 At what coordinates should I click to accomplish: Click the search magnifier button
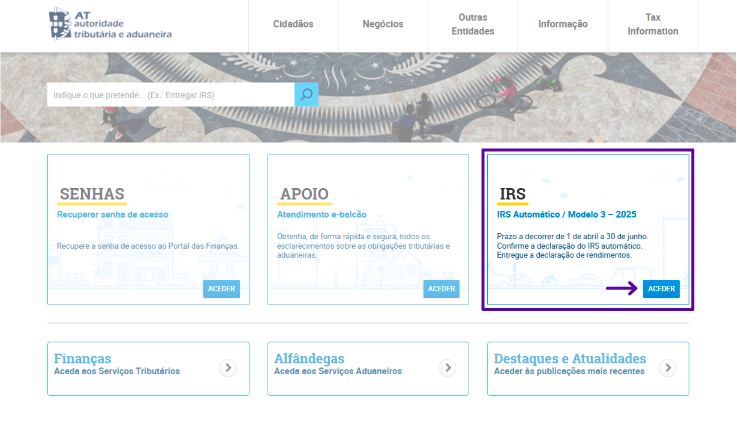tap(306, 94)
